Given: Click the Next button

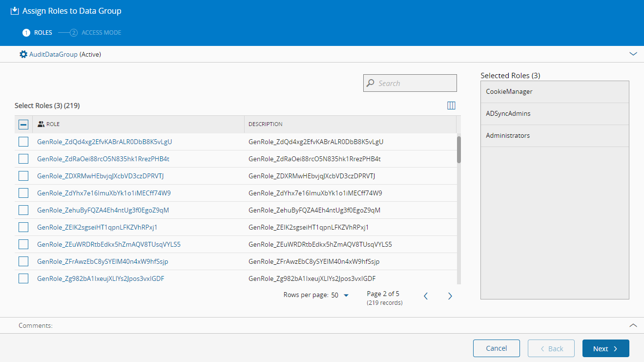Looking at the screenshot, I should (x=605, y=348).
